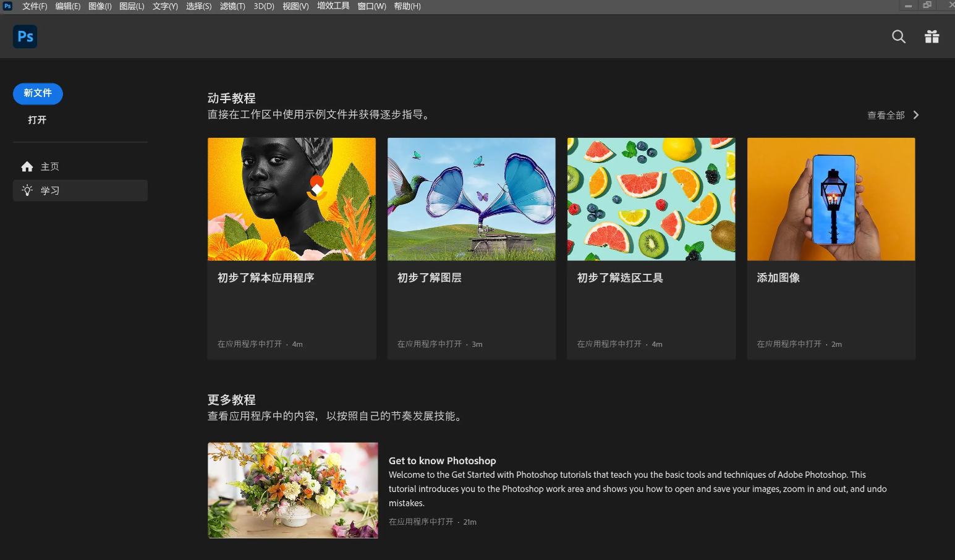Click the gift box What's New icon
The width and height of the screenshot is (955, 560).
932,37
